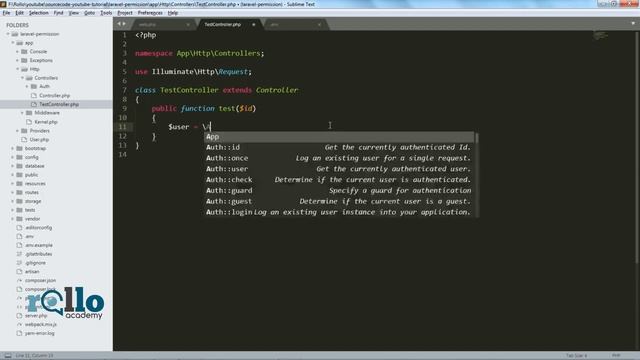Screen dimensions: 640x360
Task: Open the Help menu
Action: click(173, 13)
